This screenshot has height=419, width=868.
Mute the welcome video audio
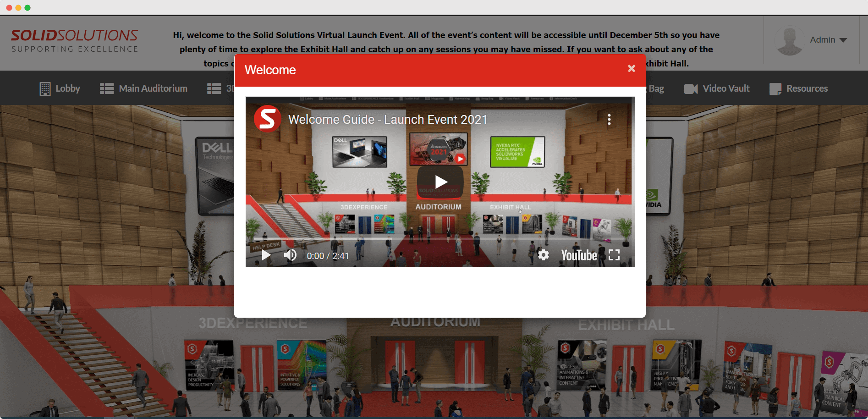click(290, 255)
